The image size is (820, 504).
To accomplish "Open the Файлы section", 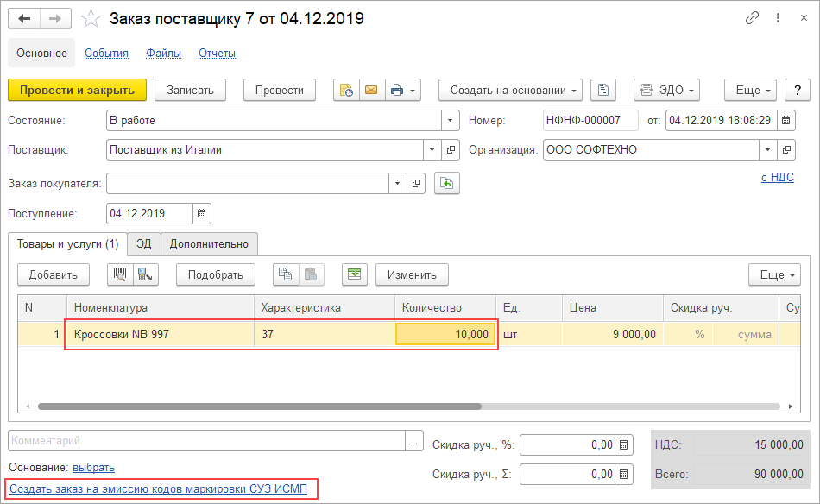I will [164, 53].
